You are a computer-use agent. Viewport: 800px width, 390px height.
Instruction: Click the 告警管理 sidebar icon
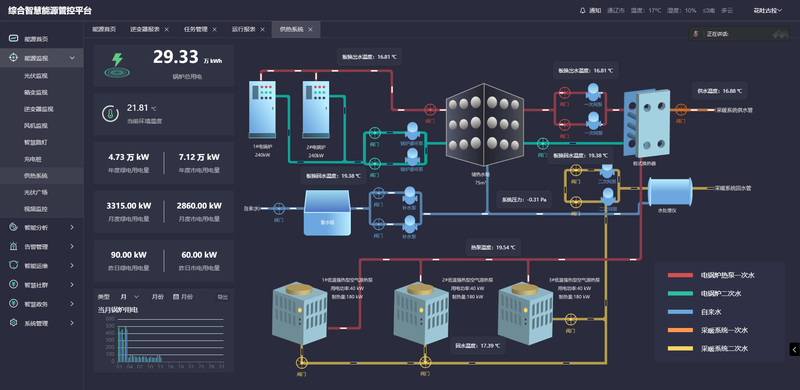(14, 246)
